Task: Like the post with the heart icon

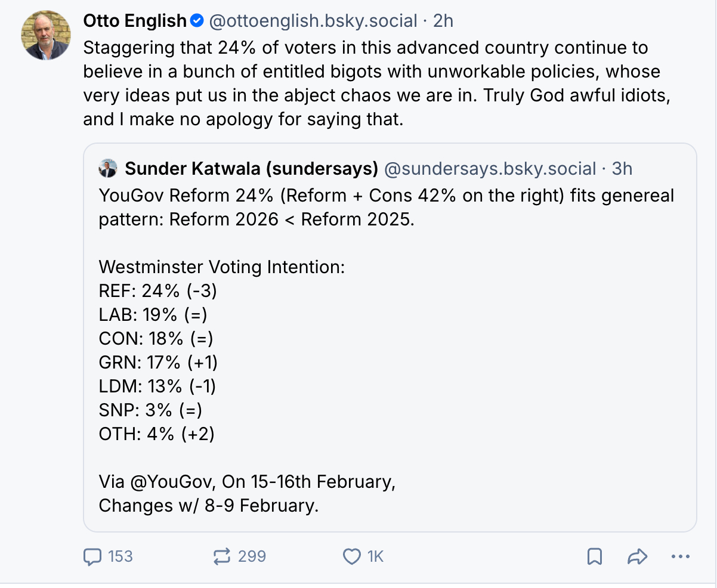Action: 352,556
